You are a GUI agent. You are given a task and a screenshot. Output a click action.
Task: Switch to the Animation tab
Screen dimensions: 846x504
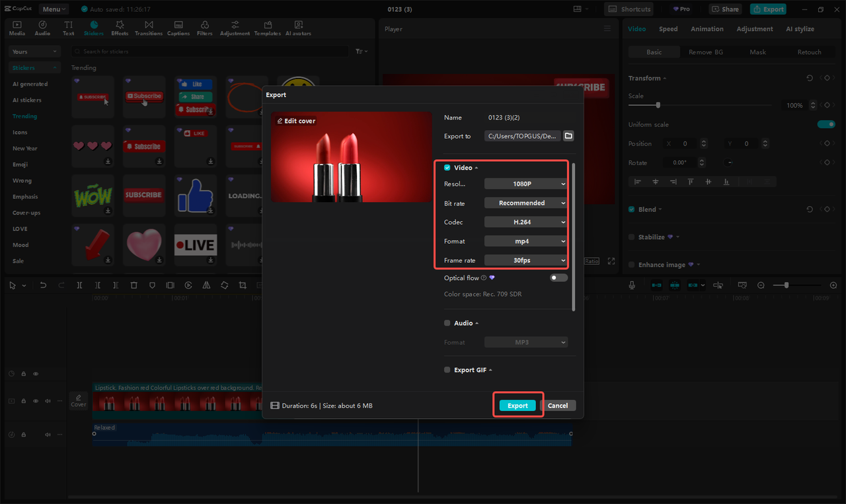point(707,28)
